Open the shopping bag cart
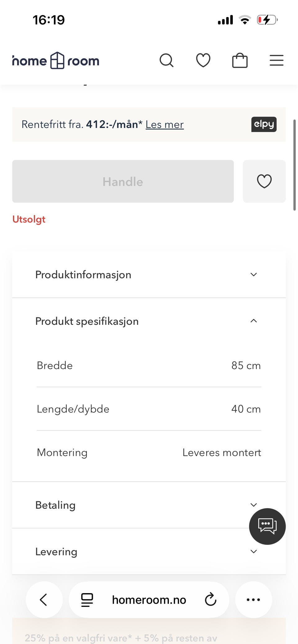The width and height of the screenshot is (298, 644). (x=240, y=60)
